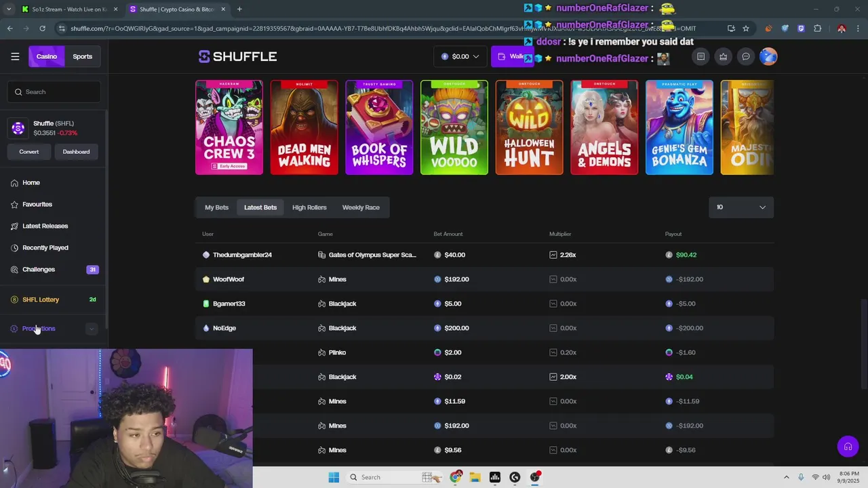The height and width of the screenshot is (488, 868).
Task: Open the Weekly Race tab
Action: pos(361,207)
